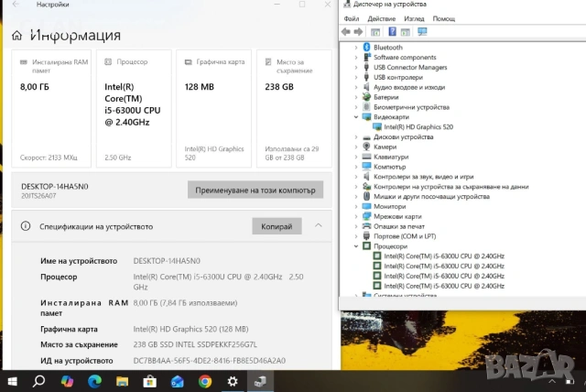Launch Microsoft Edge from taskbar
The height and width of the screenshot is (392, 586).
[x=94, y=382]
